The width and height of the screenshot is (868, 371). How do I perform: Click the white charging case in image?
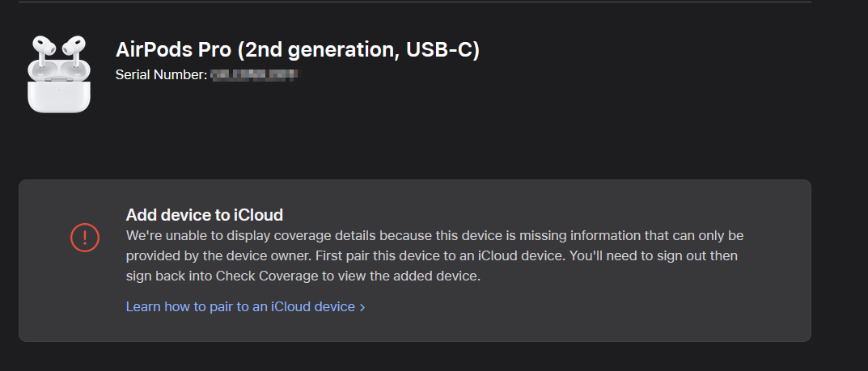[59, 92]
